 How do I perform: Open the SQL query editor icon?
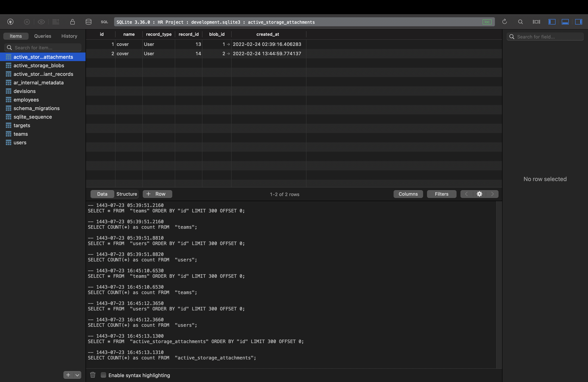click(x=104, y=22)
